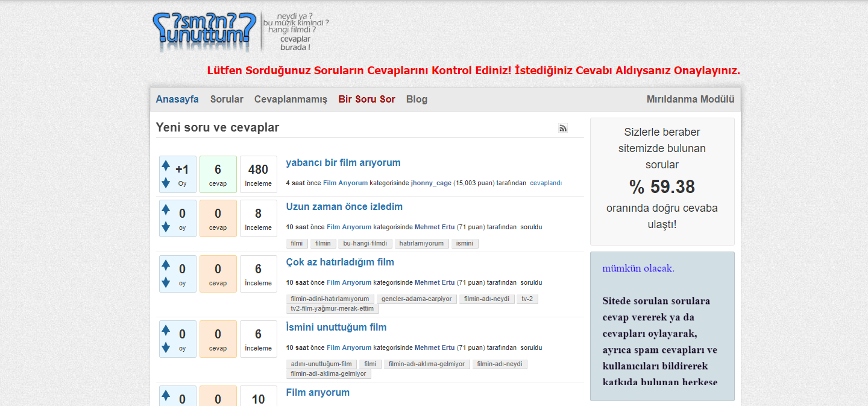Select 'Bir Soru Sor' in navigation
868x406 pixels.
366,100
